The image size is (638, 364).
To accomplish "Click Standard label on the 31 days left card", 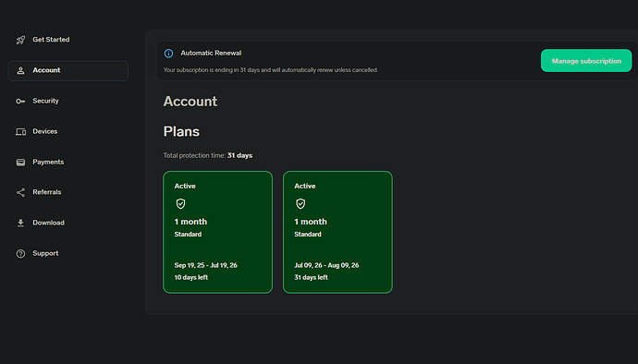I will 308,235.
